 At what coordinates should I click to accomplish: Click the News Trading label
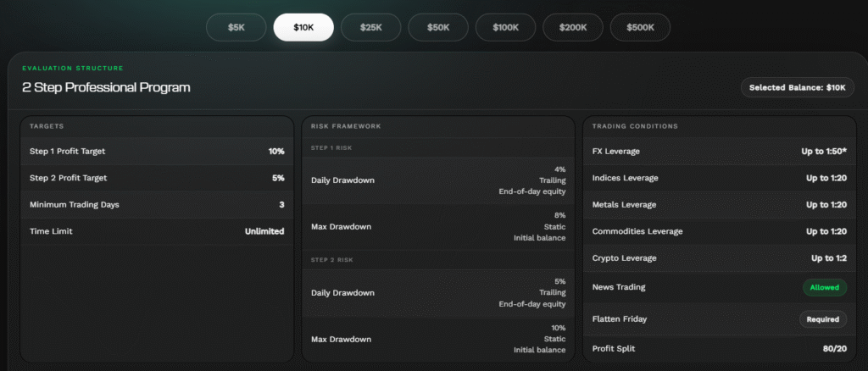(x=618, y=287)
